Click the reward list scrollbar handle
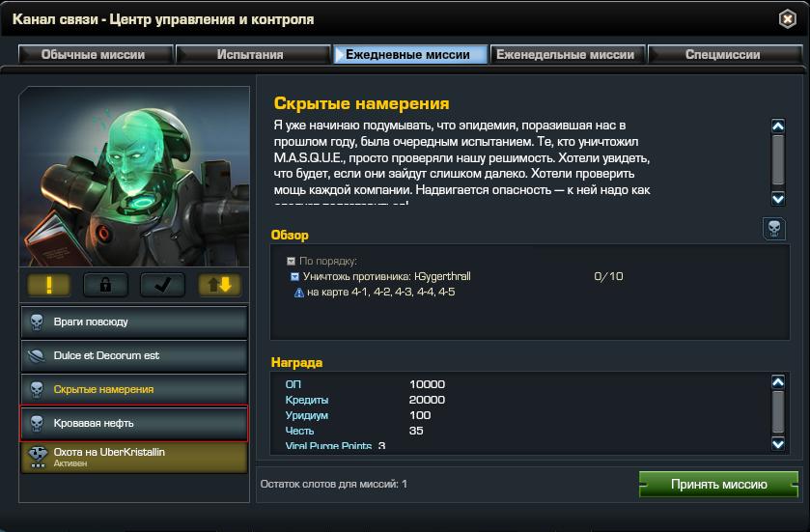 click(x=778, y=411)
